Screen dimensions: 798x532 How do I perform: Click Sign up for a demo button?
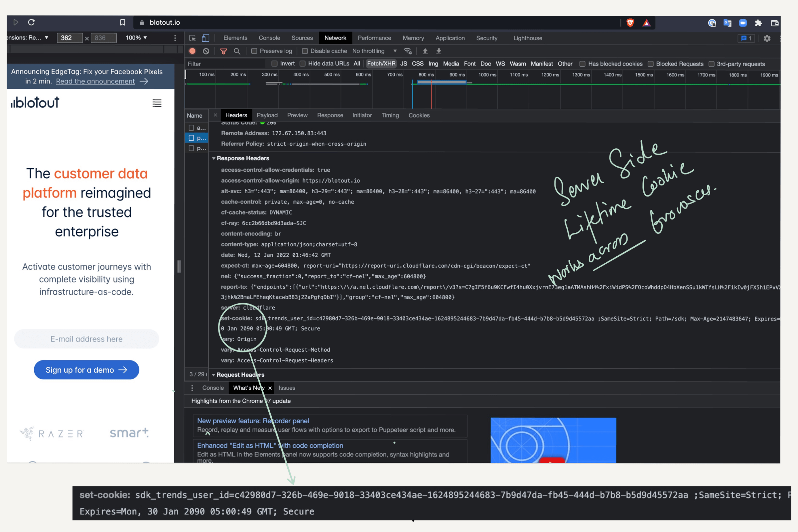point(86,370)
